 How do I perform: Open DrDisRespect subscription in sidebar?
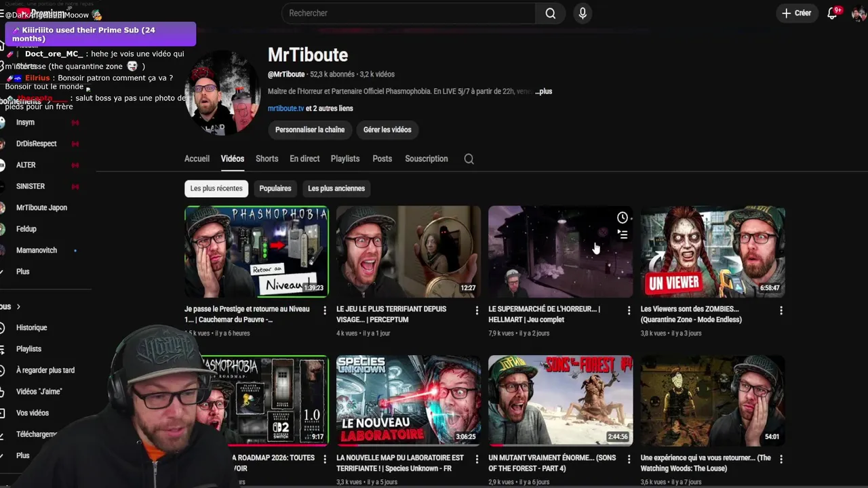37,144
